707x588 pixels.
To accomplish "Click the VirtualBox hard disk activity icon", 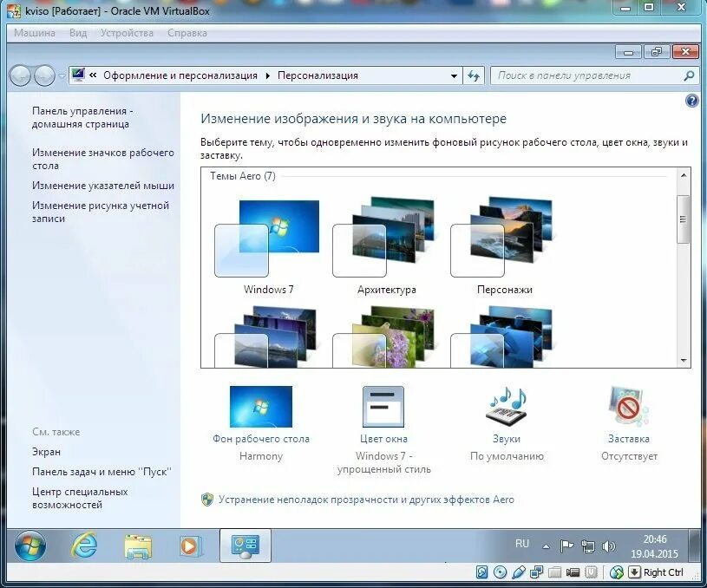I will coord(481,572).
